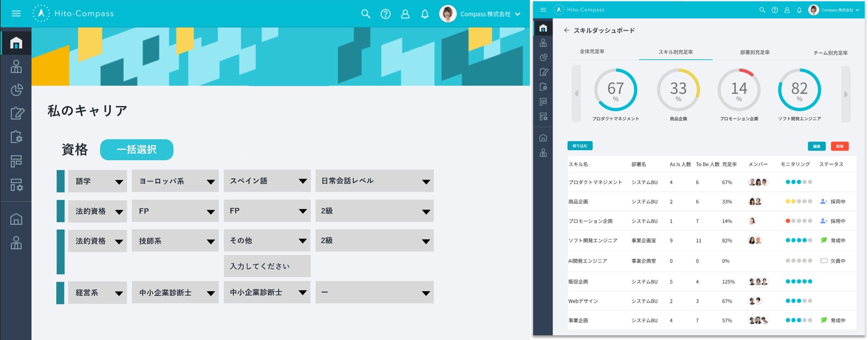Click left carousel arrow beside gauges
The width and height of the screenshot is (868, 340).
[x=576, y=94]
